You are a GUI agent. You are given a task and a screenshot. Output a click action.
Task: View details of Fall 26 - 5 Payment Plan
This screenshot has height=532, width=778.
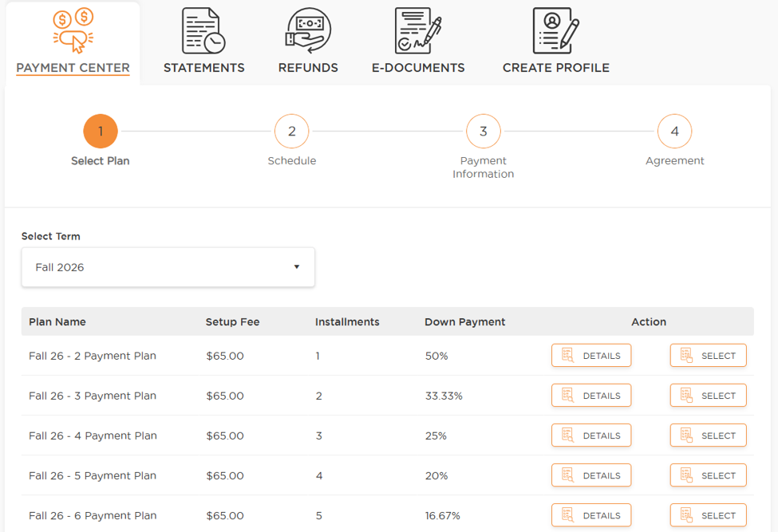[x=591, y=475]
